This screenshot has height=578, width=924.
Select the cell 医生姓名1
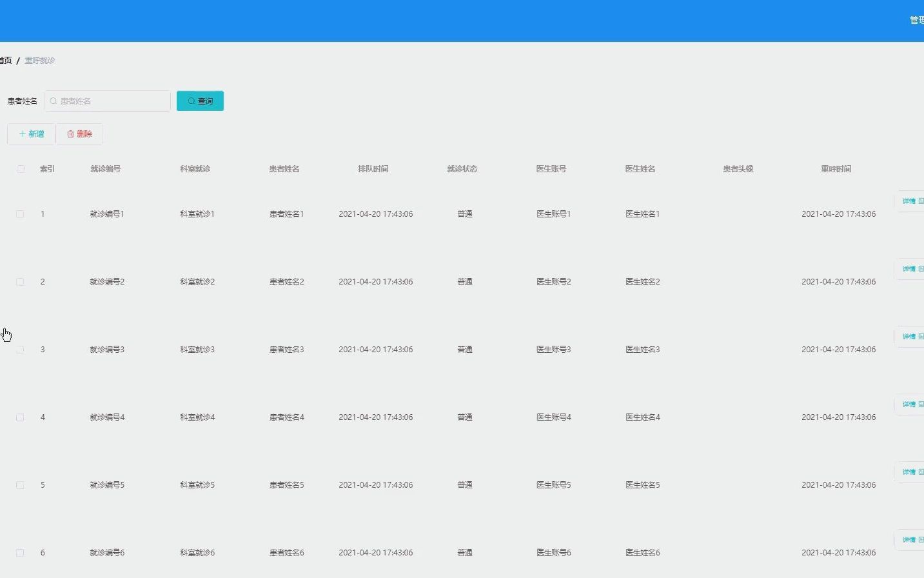pyautogui.click(x=642, y=214)
